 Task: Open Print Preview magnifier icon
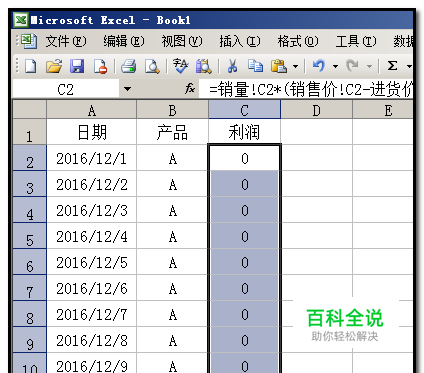click(152, 66)
